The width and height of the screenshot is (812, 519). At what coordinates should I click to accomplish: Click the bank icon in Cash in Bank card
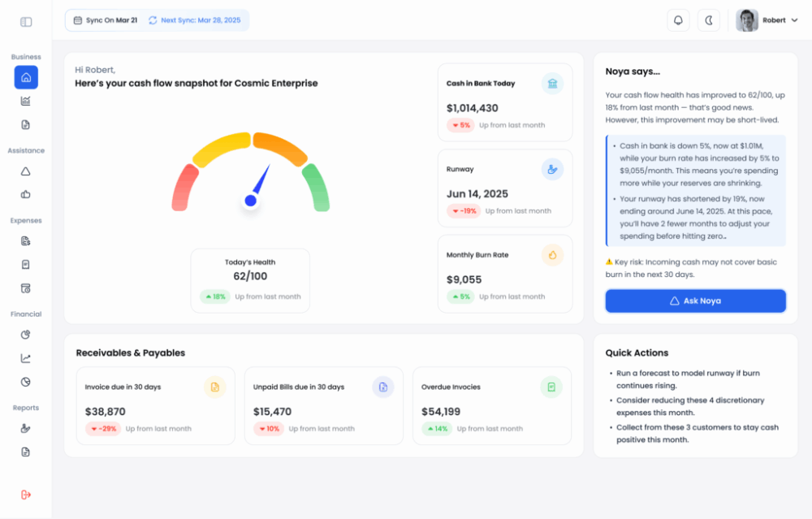(x=552, y=84)
